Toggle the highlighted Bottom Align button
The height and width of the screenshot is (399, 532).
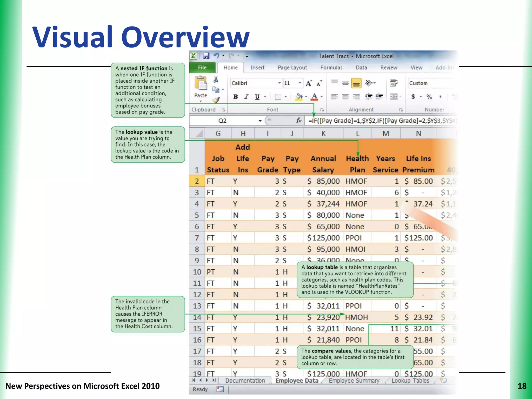point(356,83)
